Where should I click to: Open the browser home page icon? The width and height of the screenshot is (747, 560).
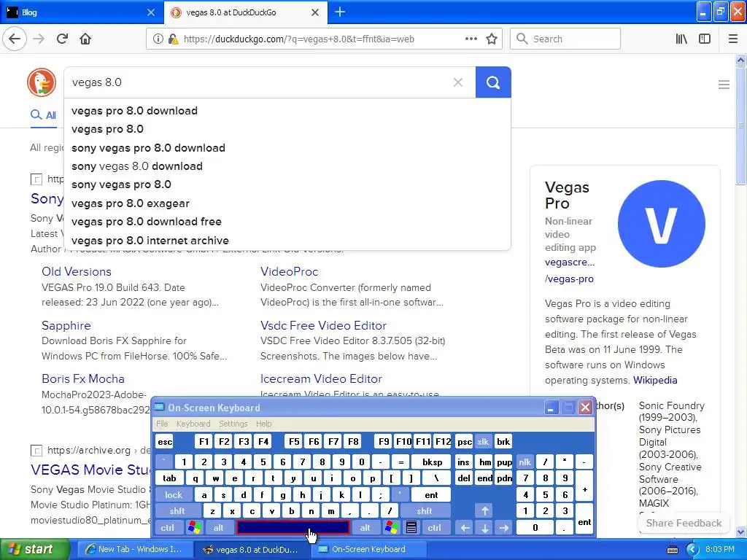[85, 39]
